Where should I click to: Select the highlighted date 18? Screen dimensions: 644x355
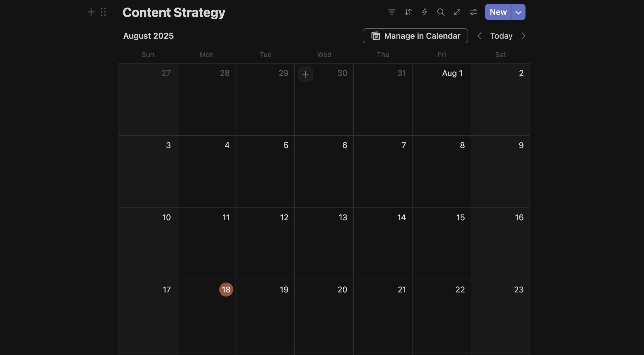[x=226, y=290]
